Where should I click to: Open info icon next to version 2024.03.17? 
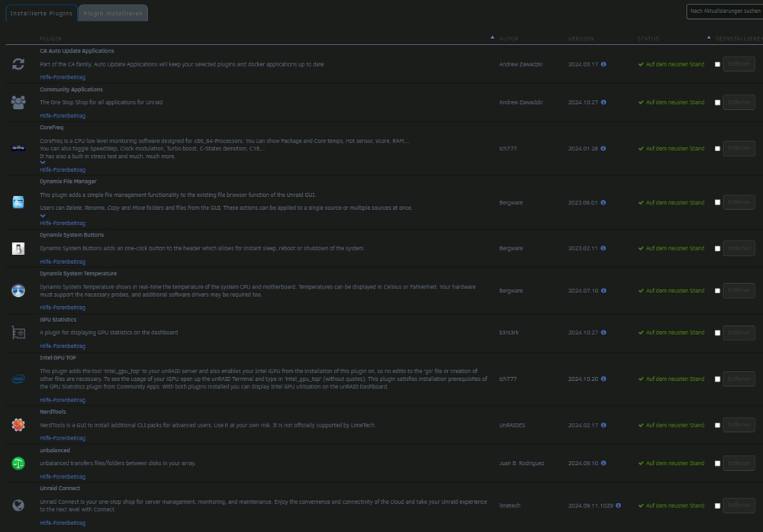tap(604, 64)
